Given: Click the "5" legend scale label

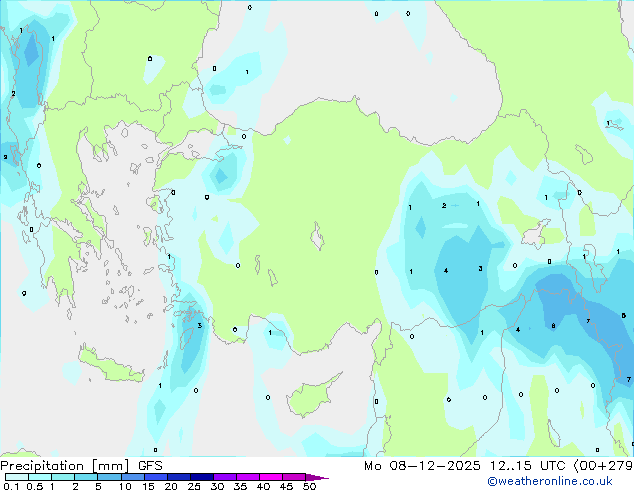Looking at the screenshot, I should tap(98, 486).
